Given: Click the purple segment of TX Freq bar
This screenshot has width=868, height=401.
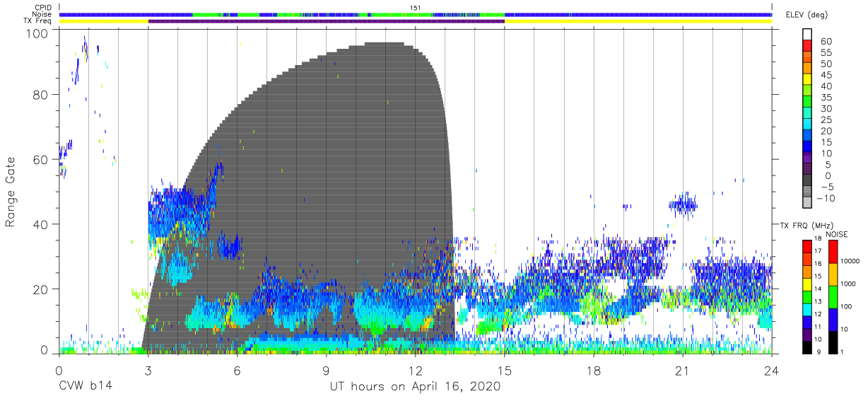Looking at the screenshot, I should click(x=326, y=21).
